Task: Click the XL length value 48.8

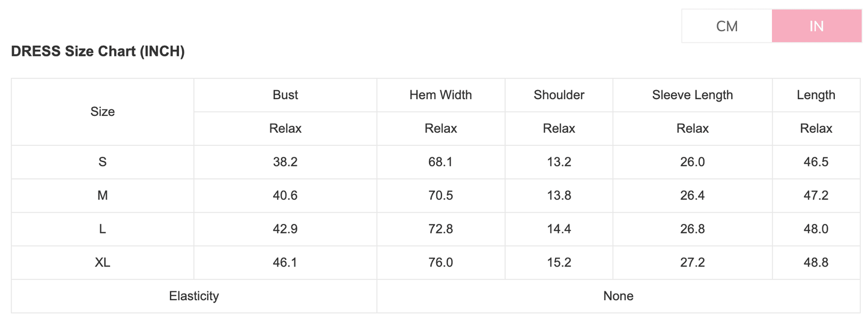Action: [x=816, y=263]
